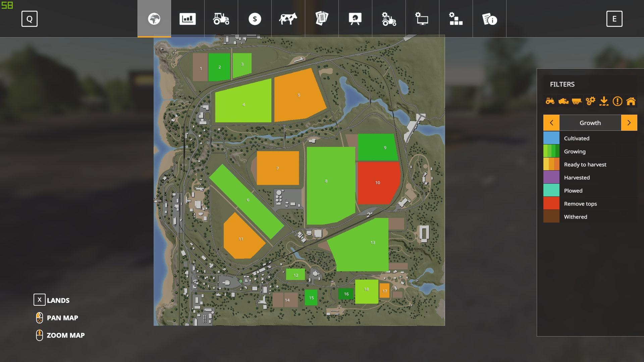The height and width of the screenshot is (362, 644).
Task: Open the vehicles tractor tab
Action: pos(221,19)
